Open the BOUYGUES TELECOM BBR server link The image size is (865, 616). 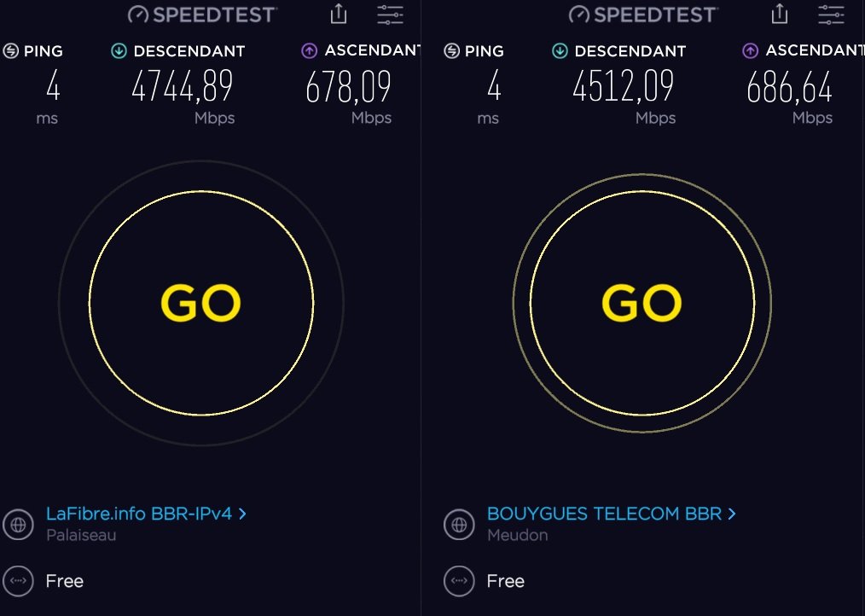[x=604, y=514]
